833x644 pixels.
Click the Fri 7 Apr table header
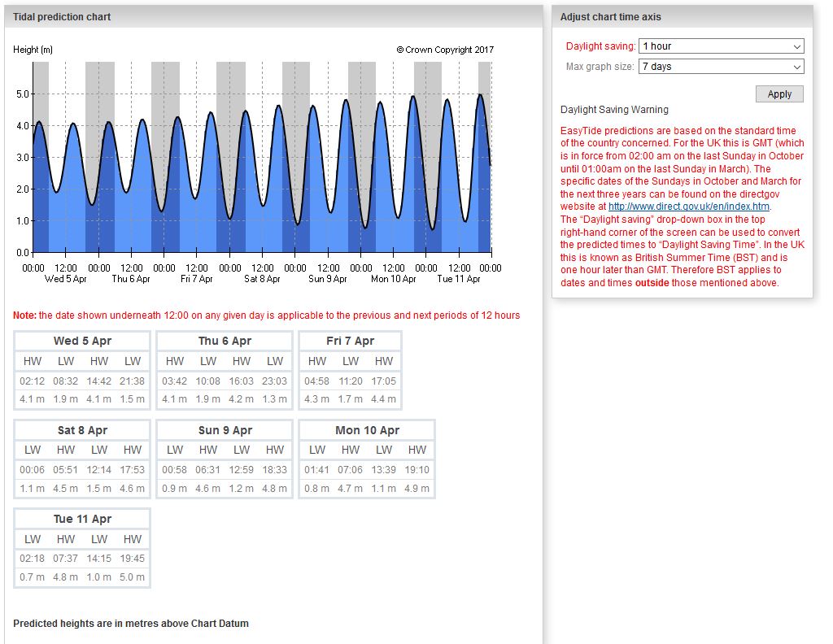pos(350,341)
